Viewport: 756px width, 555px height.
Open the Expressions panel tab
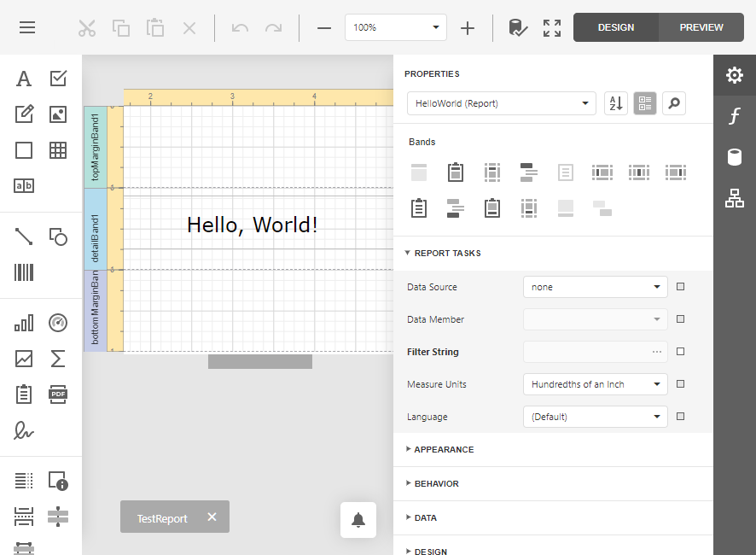[x=734, y=116]
